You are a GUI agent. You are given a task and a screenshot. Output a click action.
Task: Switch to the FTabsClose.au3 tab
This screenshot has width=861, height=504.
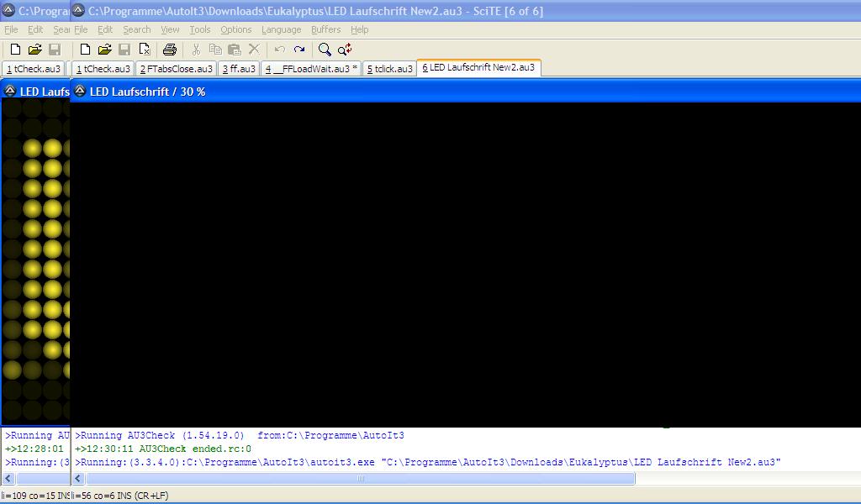[176, 69]
